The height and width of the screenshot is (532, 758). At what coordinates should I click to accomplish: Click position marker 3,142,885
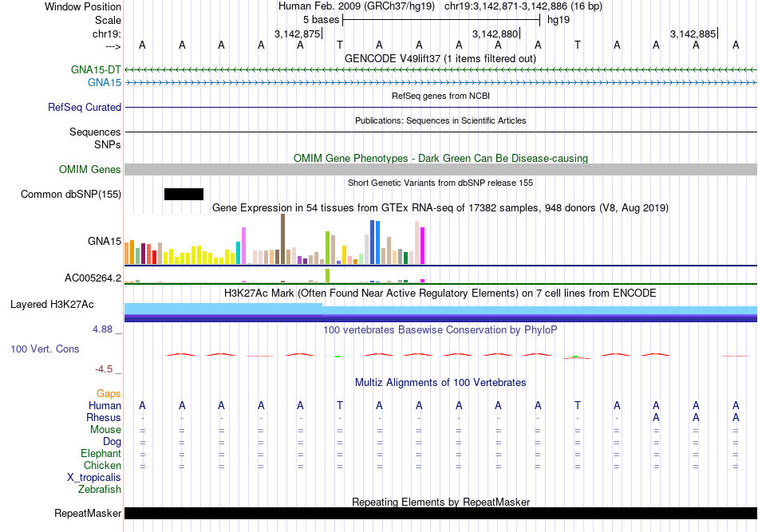point(693,33)
